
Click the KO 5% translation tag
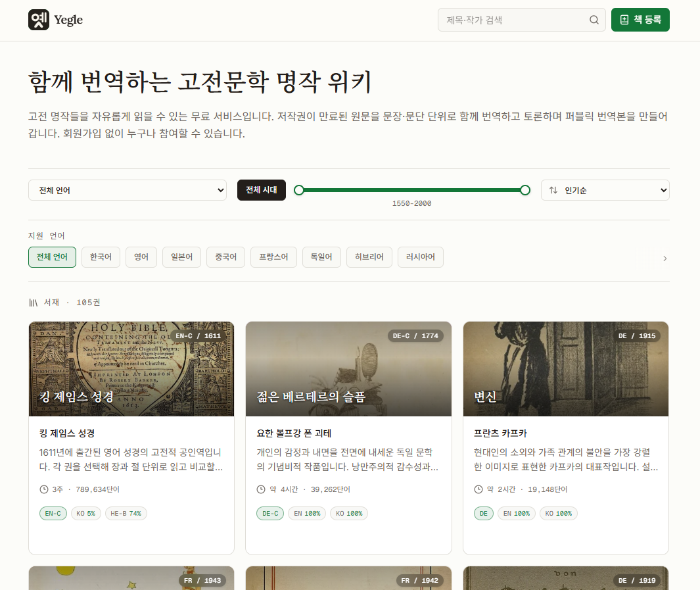pyautogui.click(x=85, y=514)
